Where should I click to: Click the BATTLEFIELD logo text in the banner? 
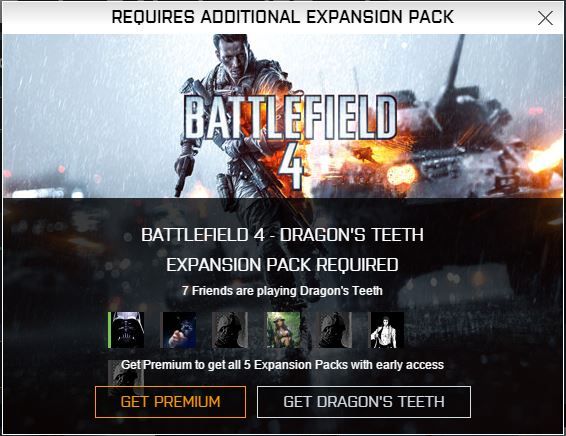(x=290, y=117)
